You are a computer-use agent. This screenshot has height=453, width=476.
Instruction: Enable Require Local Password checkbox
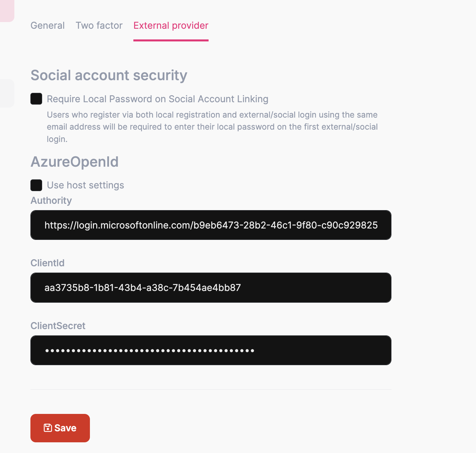(x=36, y=99)
